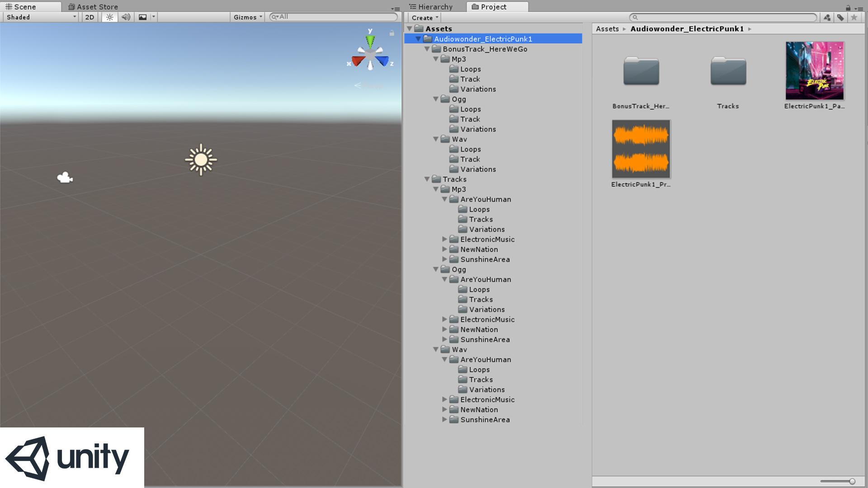
Task: Select Track folder under BonusTrack Wav
Action: coord(470,159)
